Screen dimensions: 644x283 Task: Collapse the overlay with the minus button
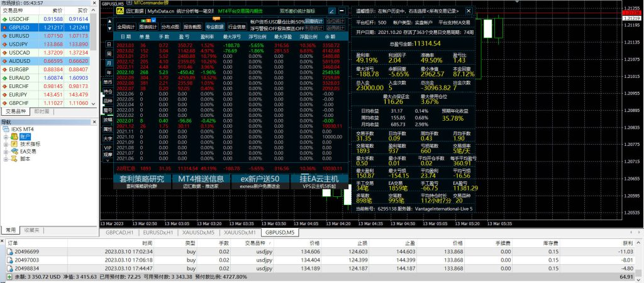341,11
